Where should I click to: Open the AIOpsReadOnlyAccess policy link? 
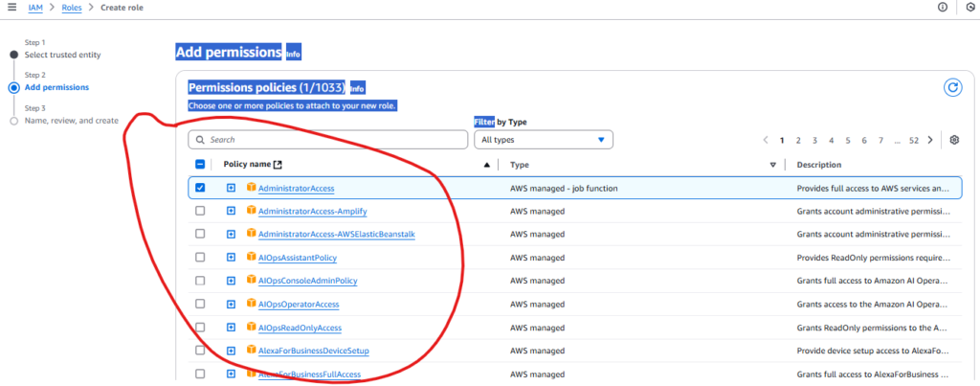pyautogui.click(x=300, y=328)
